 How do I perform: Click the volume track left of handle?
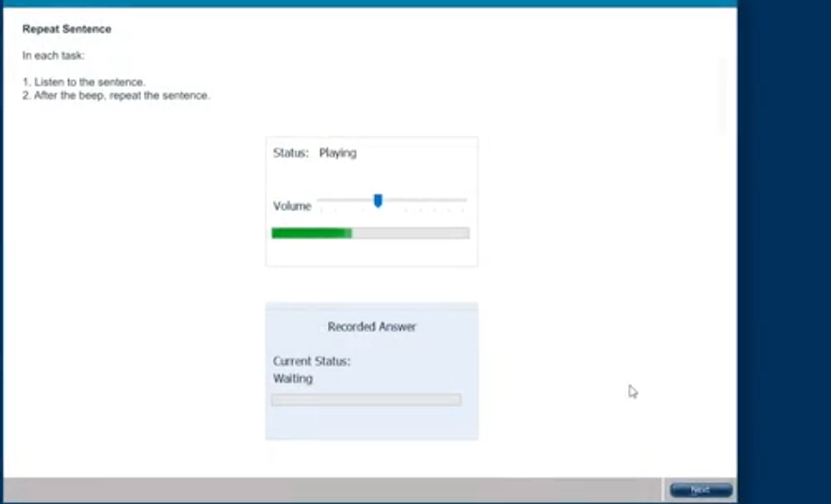(x=345, y=200)
